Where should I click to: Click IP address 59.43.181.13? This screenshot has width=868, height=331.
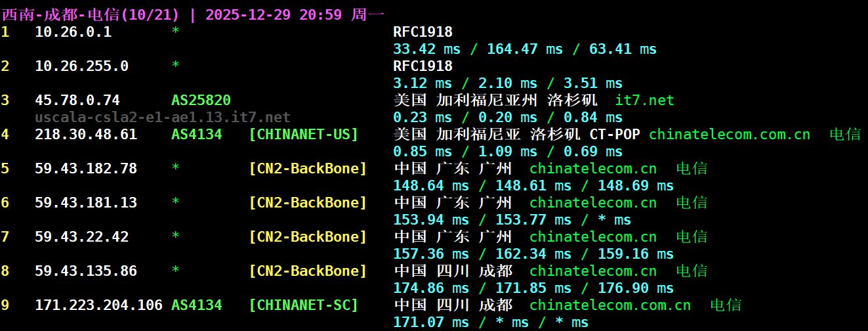[x=86, y=203]
